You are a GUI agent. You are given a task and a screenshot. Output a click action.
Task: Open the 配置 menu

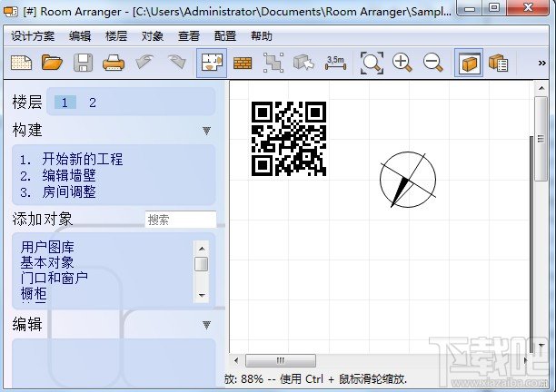(224, 36)
